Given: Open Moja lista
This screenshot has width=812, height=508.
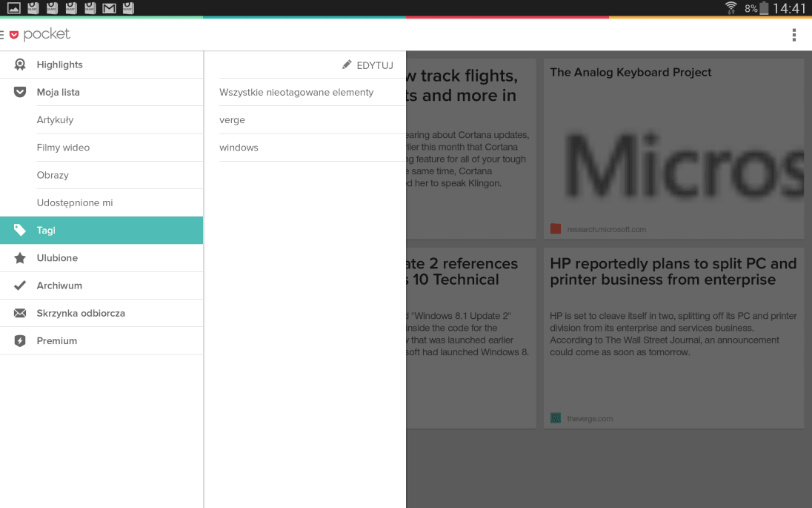Looking at the screenshot, I should coord(101,92).
